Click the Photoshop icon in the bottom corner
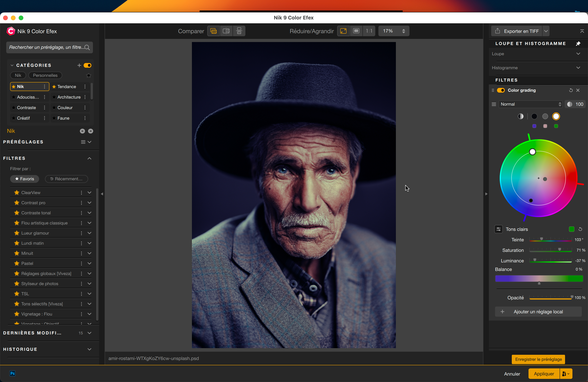 [x=12, y=374]
